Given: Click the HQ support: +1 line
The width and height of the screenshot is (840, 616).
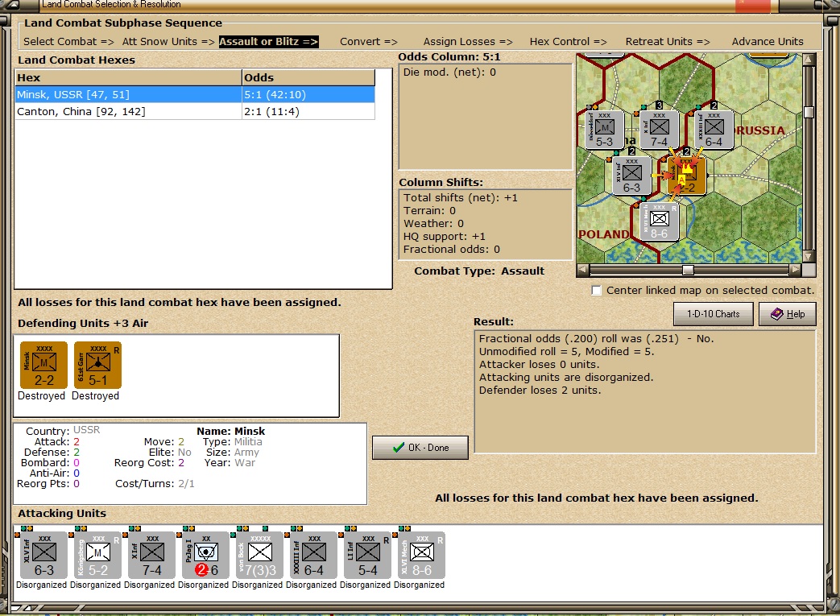Looking at the screenshot, I should click(444, 236).
